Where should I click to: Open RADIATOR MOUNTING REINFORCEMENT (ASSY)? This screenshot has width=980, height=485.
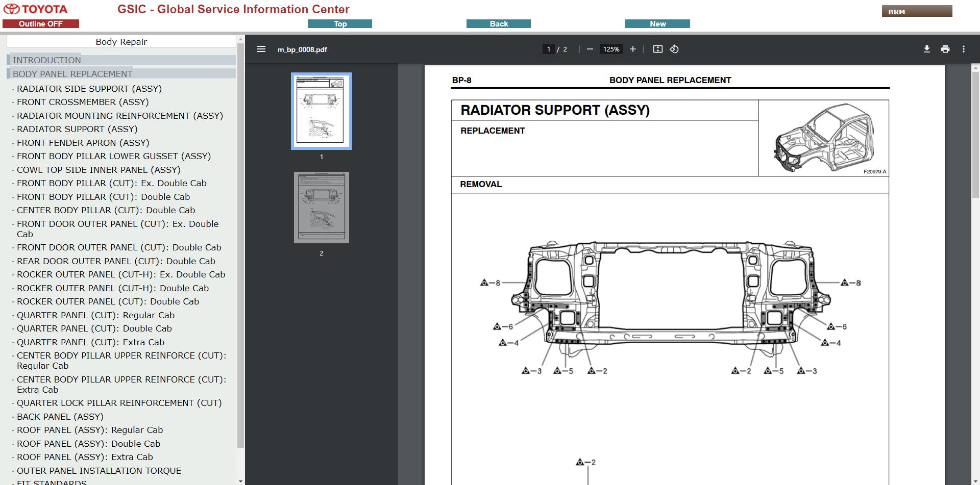click(120, 116)
